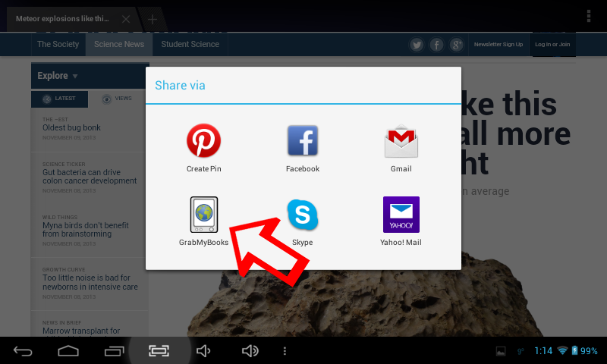Raise volume with the volume up icon

click(x=250, y=351)
